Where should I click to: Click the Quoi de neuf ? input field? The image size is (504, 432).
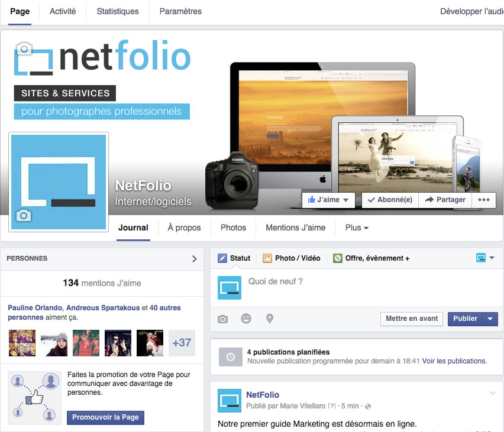356,288
